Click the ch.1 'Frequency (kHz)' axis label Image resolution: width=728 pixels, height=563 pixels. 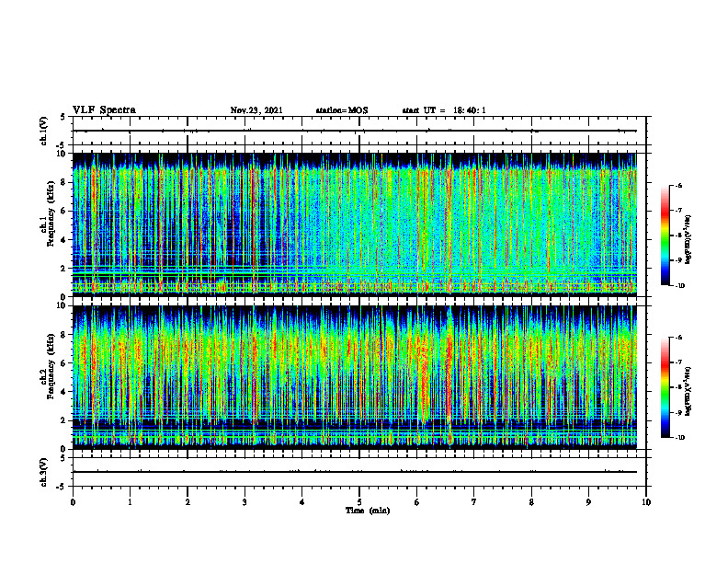point(51,215)
